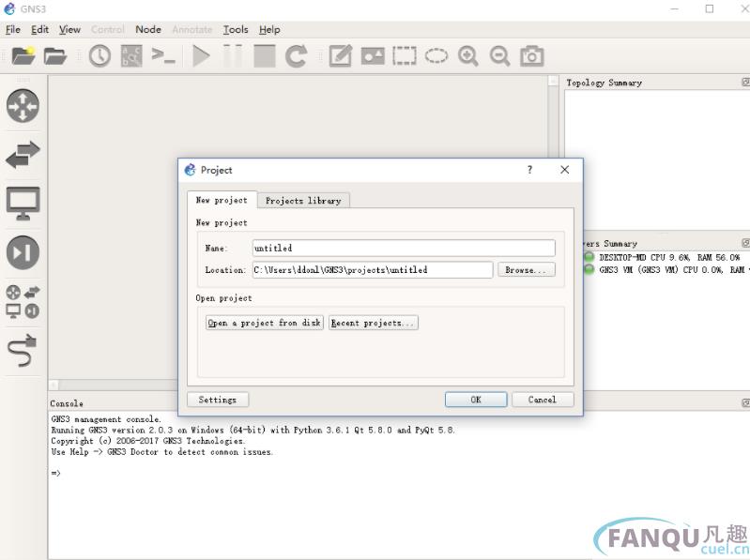The height and width of the screenshot is (560, 750).
Task: Browse routers in the device sidebar
Action: [x=23, y=106]
